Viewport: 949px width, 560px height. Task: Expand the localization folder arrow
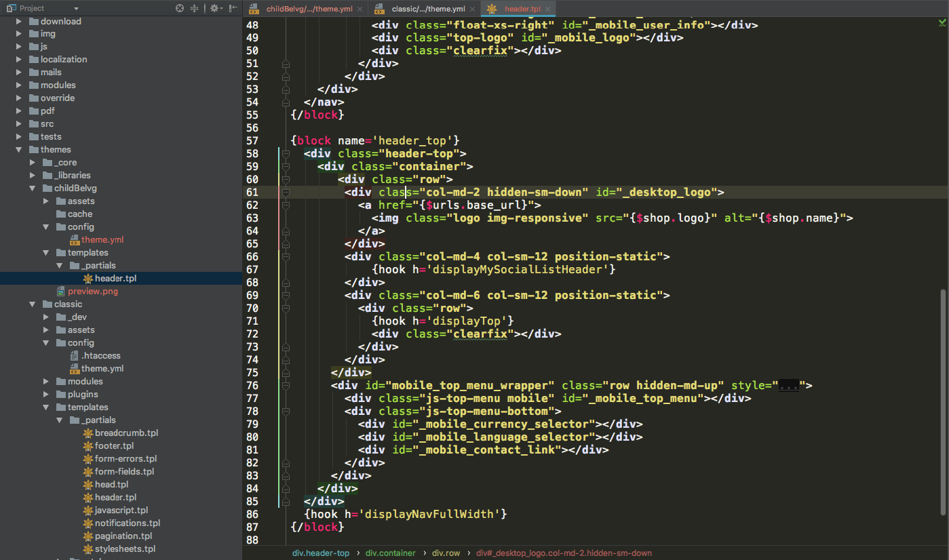[20, 60]
